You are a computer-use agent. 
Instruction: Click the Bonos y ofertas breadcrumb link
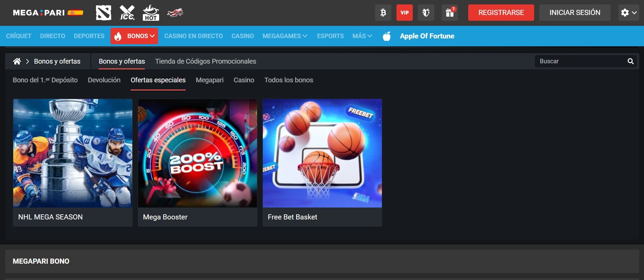[x=57, y=61]
